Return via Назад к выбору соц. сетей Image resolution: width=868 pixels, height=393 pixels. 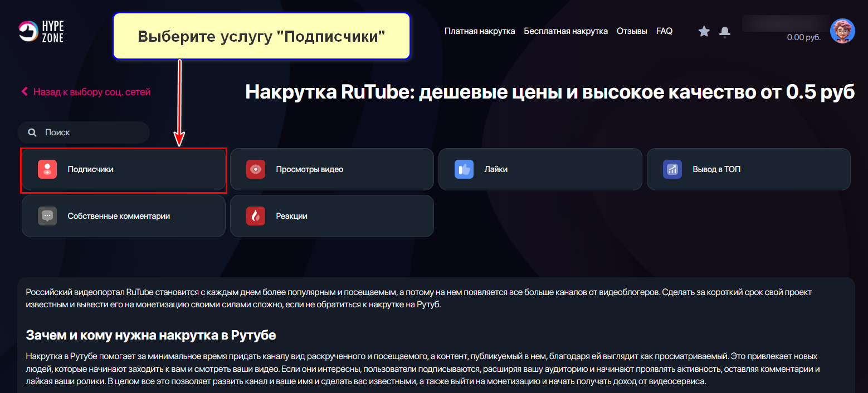92,92
